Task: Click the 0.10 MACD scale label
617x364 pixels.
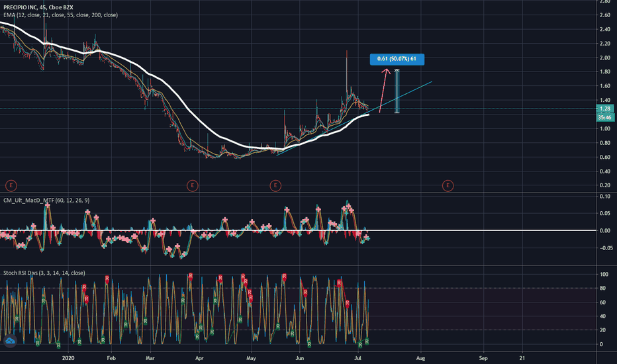Action: pyautogui.click(x=605, y=197)
